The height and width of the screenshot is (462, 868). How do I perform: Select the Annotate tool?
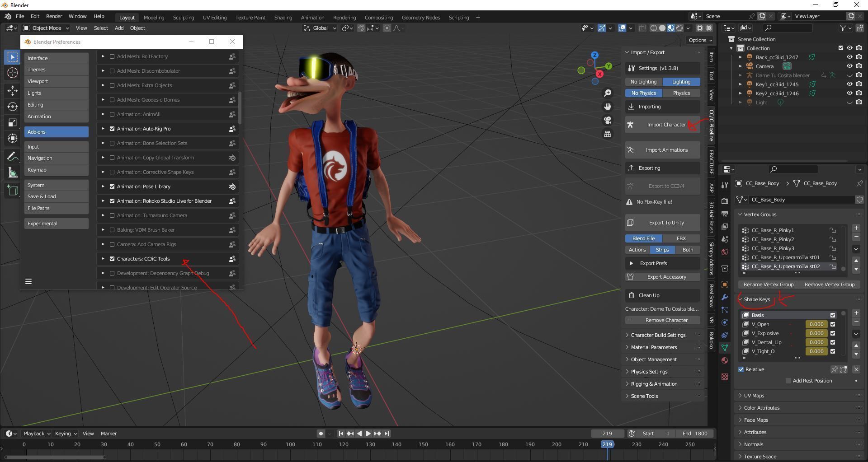(13, 156)
